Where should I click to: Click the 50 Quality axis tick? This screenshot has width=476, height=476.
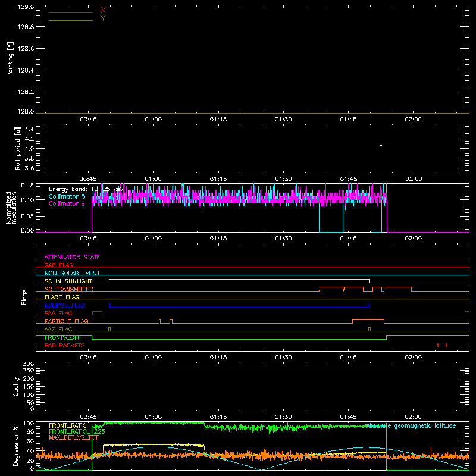tap(31, 403)
